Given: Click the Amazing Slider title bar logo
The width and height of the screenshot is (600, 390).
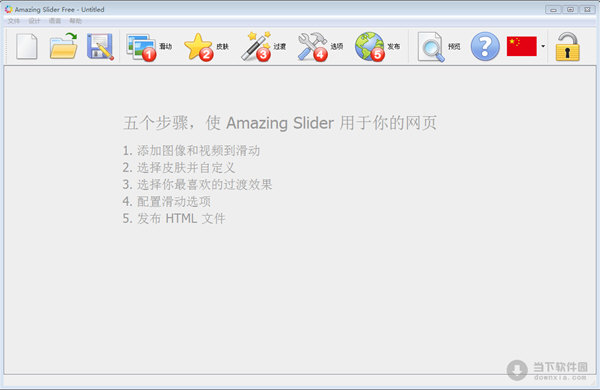Looking at the screenshot, I should pyautogui.click(x=8, y=9).
